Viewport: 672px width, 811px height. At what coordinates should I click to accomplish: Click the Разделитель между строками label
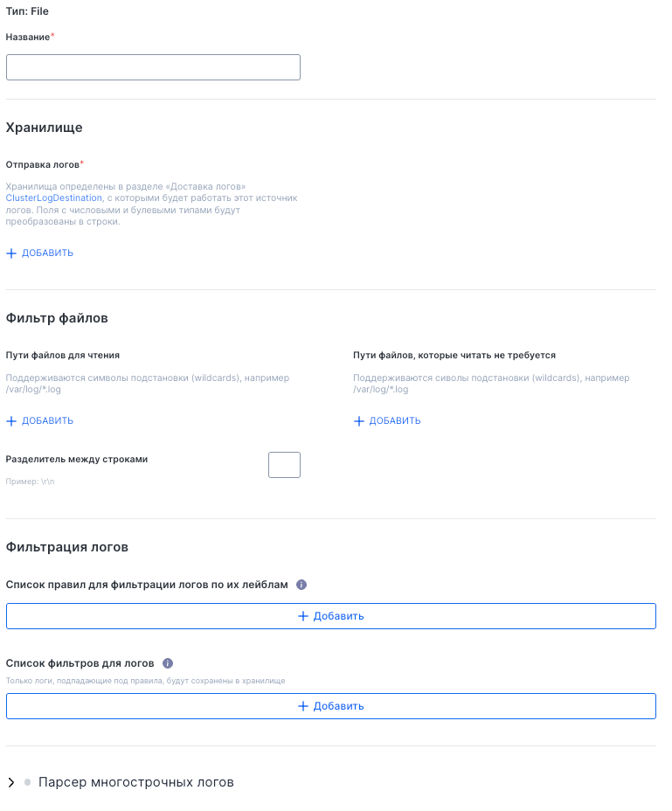(77, 460)
